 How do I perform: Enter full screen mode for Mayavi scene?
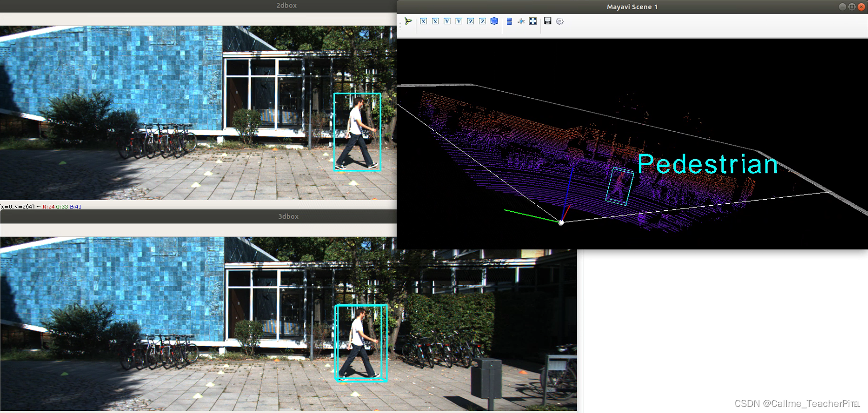(533, 21)
